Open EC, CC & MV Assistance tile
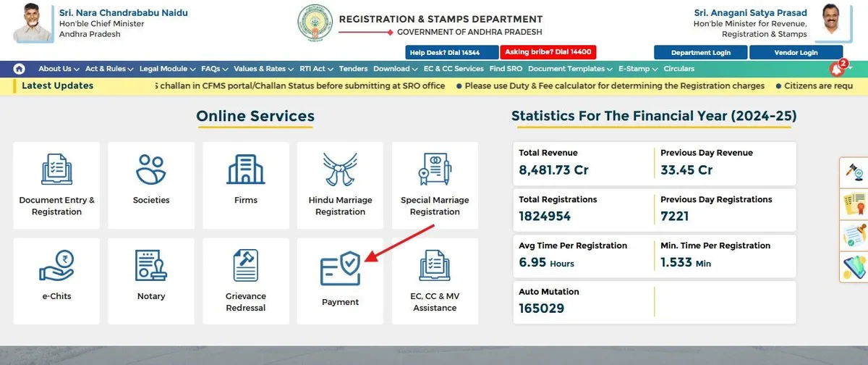The width and height of the screenshot is (868, 365). [435, 280]
